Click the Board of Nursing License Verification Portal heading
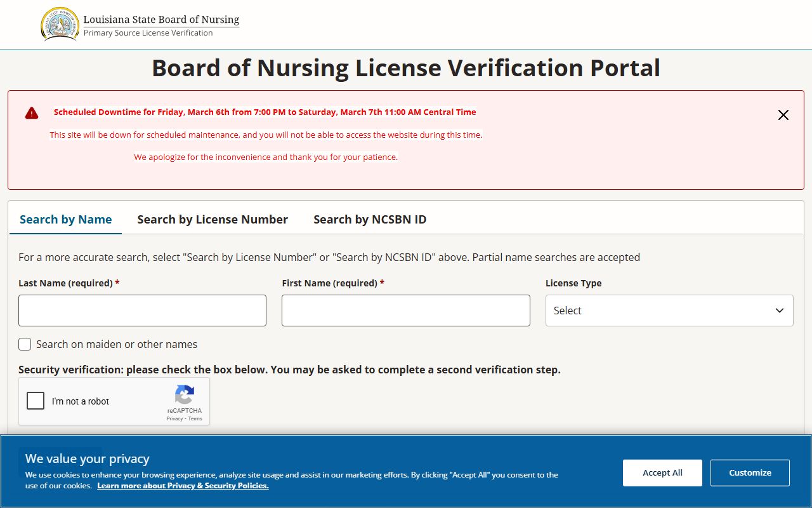 point(406,67)
